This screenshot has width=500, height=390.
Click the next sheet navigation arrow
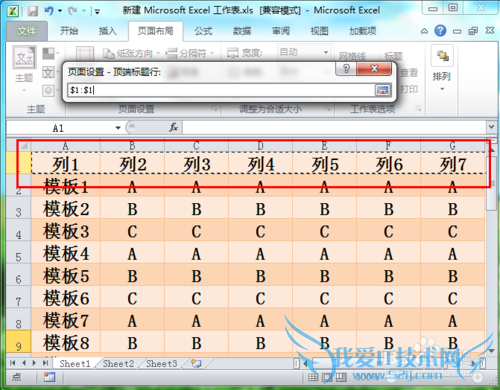point(34,363)
